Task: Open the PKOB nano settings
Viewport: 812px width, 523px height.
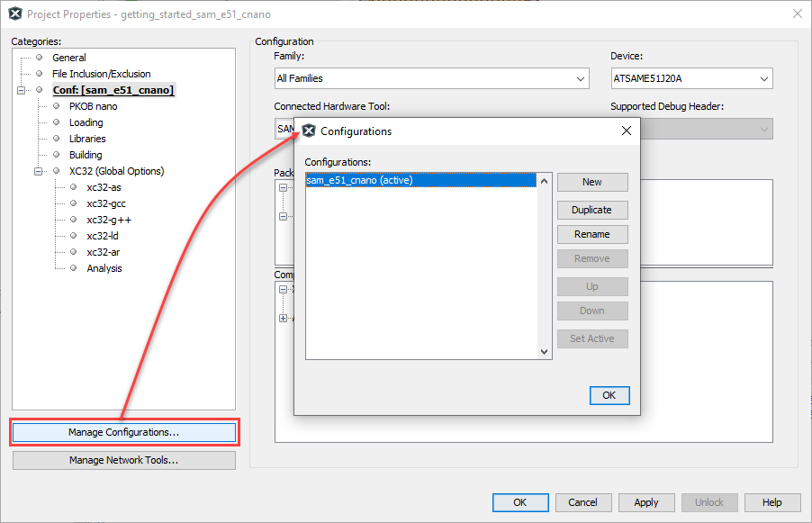Action: click(93, 106)
